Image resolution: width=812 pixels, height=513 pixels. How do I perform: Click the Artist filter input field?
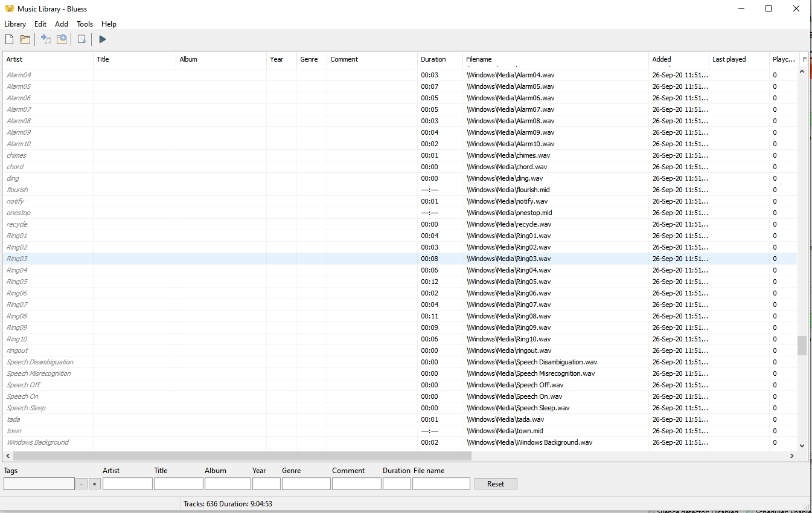[x=127, y=484]
